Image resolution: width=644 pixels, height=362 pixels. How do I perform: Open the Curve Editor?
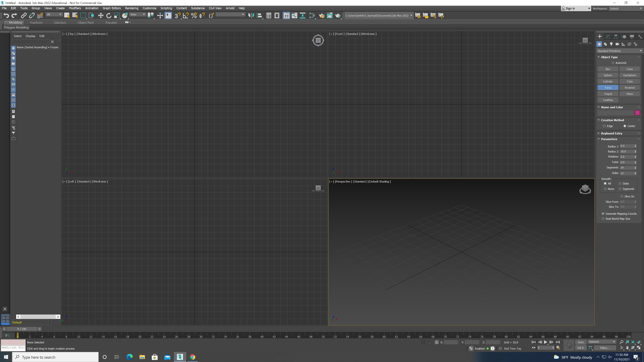pos(294,15)
